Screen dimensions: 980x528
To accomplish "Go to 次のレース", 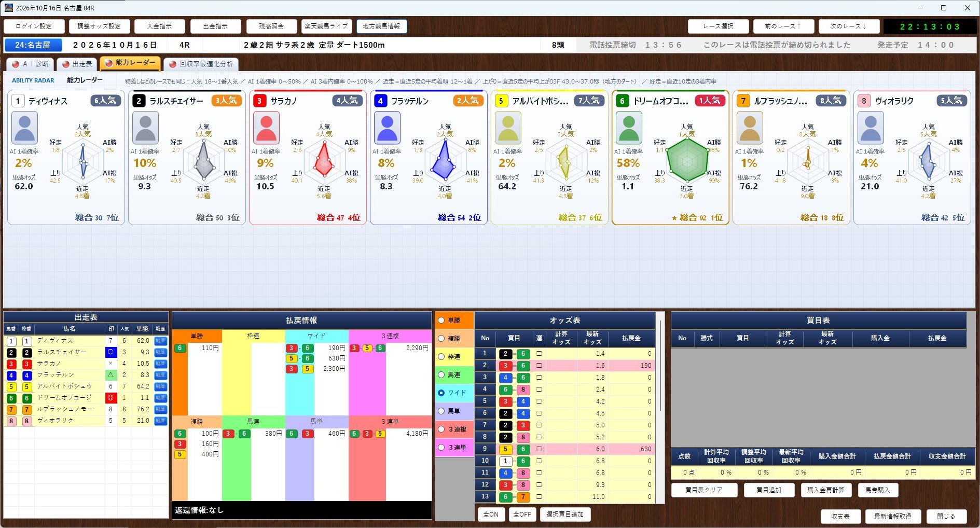I will [849, 26].
